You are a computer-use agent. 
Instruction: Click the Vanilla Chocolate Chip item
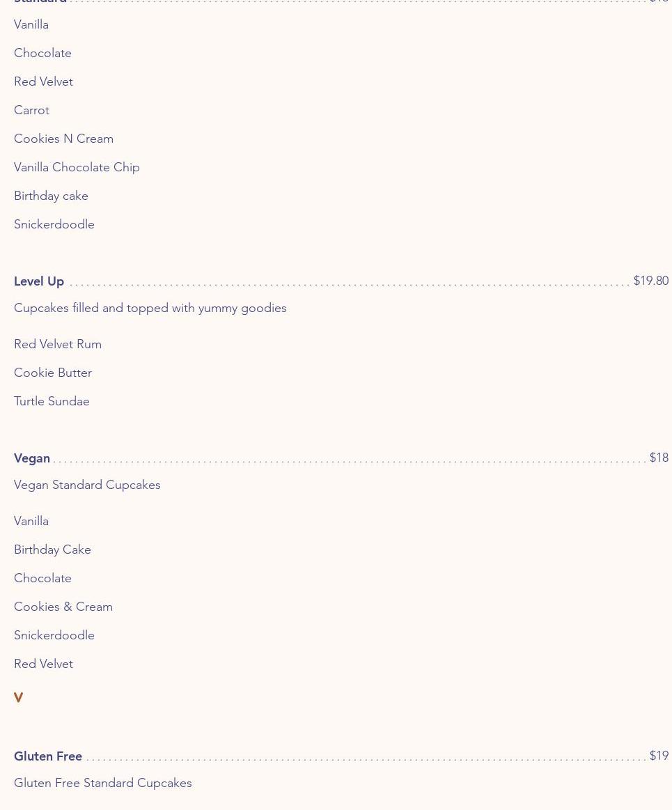tap(77, 167)
